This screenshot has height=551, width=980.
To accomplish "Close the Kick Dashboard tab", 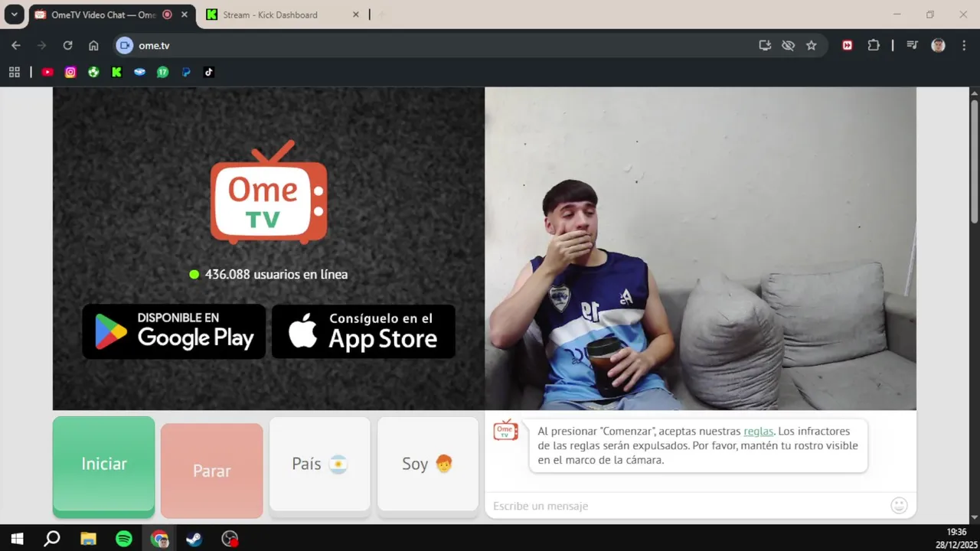I will coord(355,15).
